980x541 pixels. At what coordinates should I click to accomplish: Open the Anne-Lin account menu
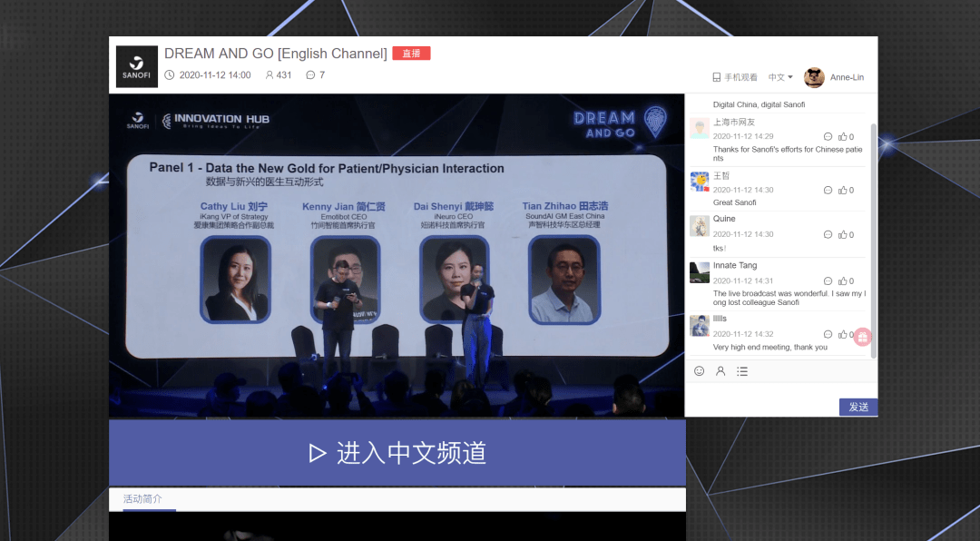[847, 78]
